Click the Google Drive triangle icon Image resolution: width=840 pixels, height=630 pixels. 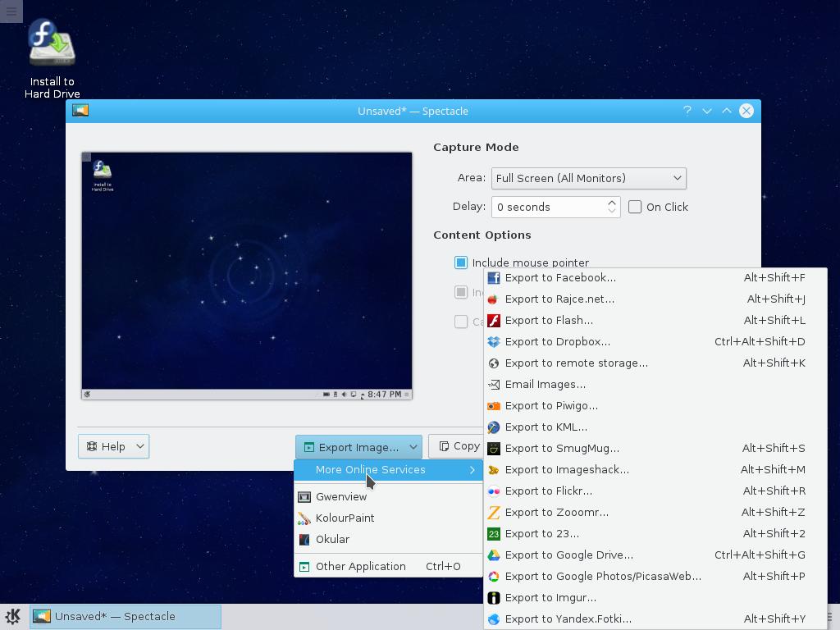[493, 555]
